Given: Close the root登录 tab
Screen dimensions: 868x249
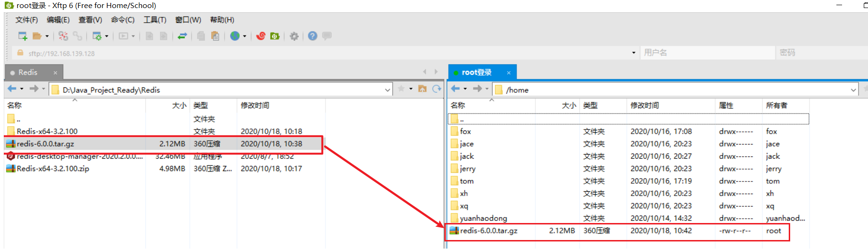Looking at the screenshot, I should coord(509,73).
